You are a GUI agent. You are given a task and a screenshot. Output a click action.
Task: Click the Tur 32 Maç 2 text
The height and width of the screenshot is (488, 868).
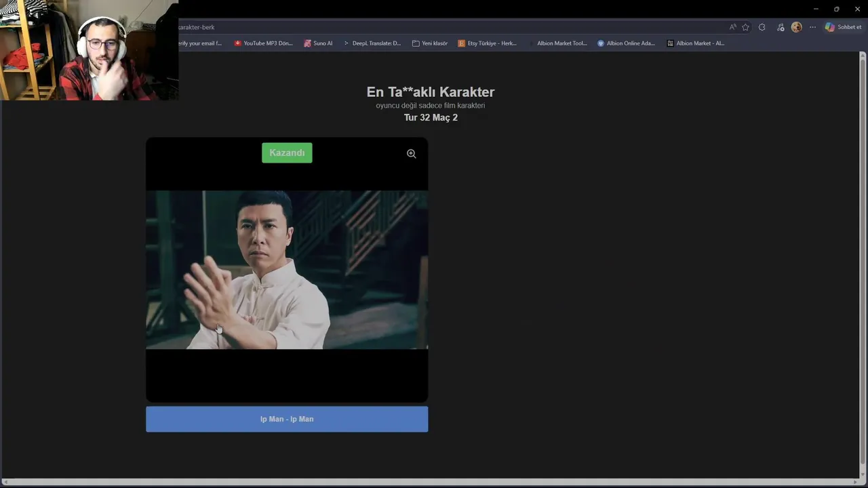click(x=431, y=117)
